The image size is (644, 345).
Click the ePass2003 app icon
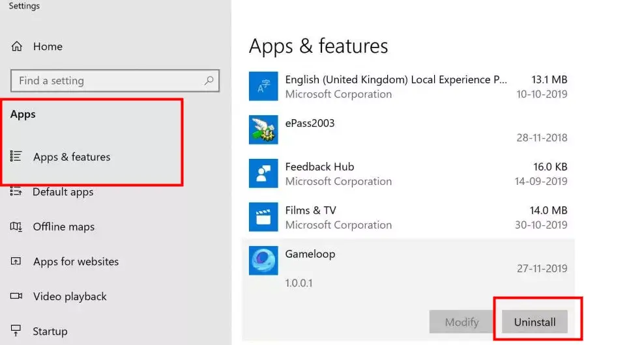pyautogui.click(x=263, y=130)
